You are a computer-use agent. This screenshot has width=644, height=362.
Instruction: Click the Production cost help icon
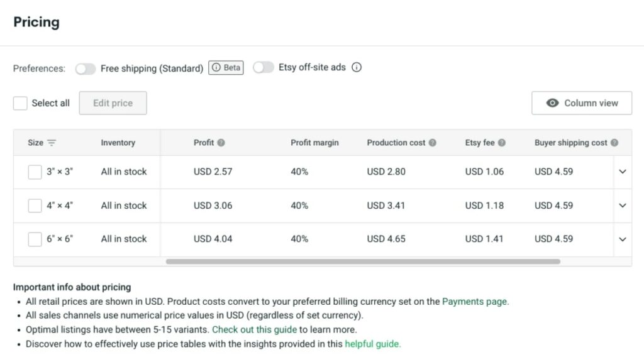coord(433,143)
